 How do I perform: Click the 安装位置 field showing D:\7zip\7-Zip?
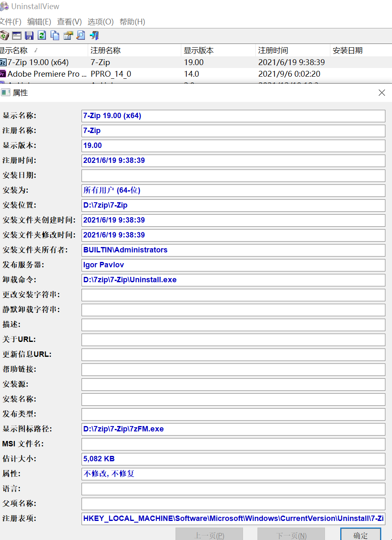pos(233,205)
